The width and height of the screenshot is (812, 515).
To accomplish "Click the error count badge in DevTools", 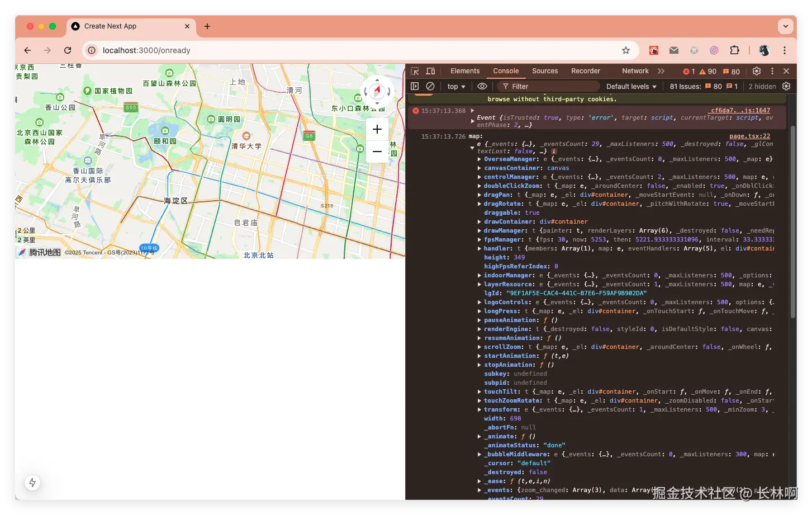I will coord(689,72).
